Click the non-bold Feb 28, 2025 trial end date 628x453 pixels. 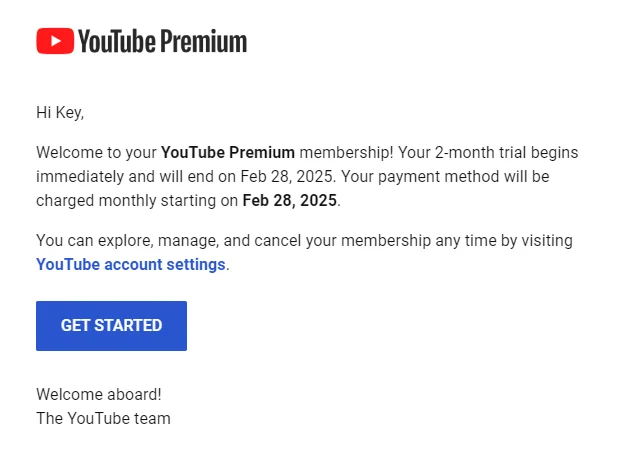[x=286, y=177]
